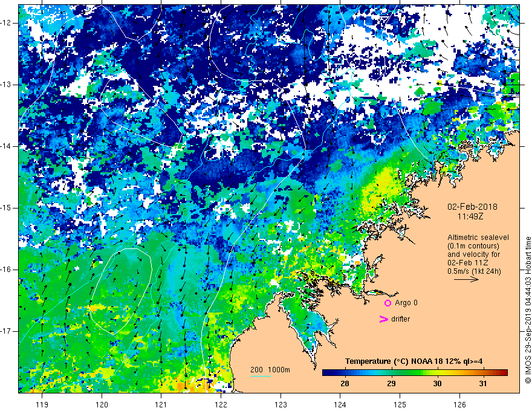Click the -16 latitude axis label
This screenshot has width=532, height=411.
click(x=7, y=270)
